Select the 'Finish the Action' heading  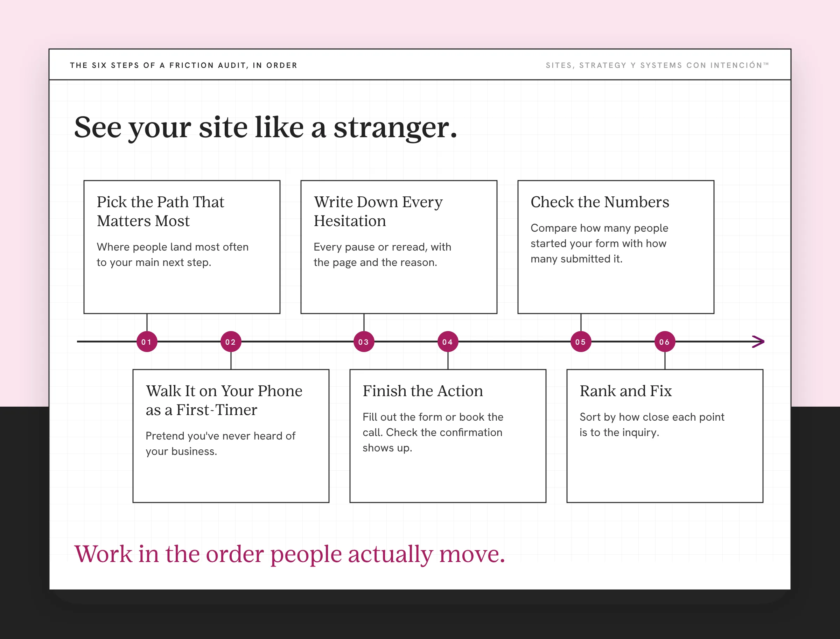[423, 391]
